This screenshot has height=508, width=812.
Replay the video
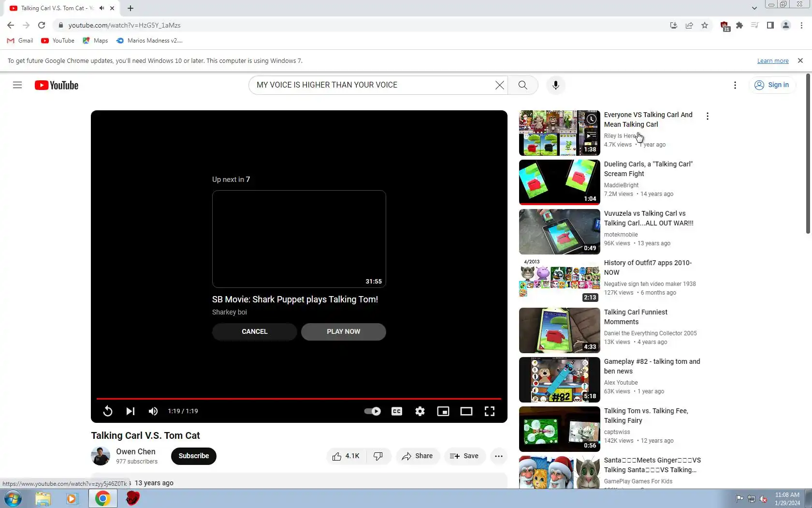click(107, 411)
